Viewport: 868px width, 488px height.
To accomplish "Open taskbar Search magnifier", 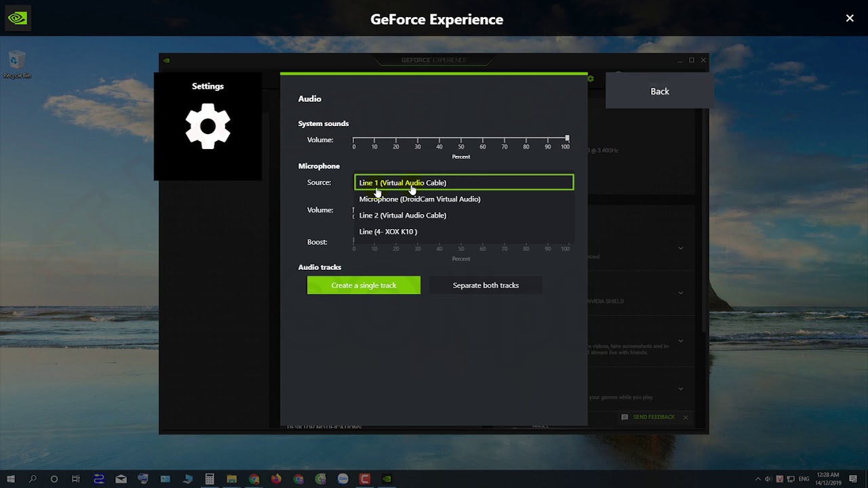I will click(32, 479).
